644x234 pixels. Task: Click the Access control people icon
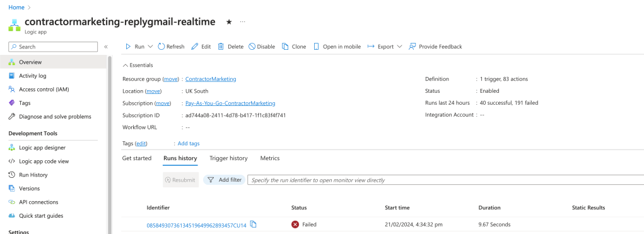(x=12, y=89)
